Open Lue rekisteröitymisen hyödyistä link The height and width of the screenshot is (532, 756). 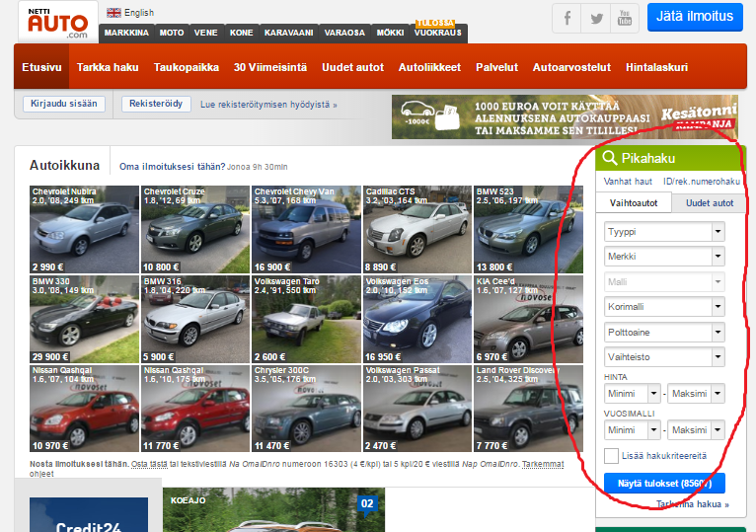point(268,105)
